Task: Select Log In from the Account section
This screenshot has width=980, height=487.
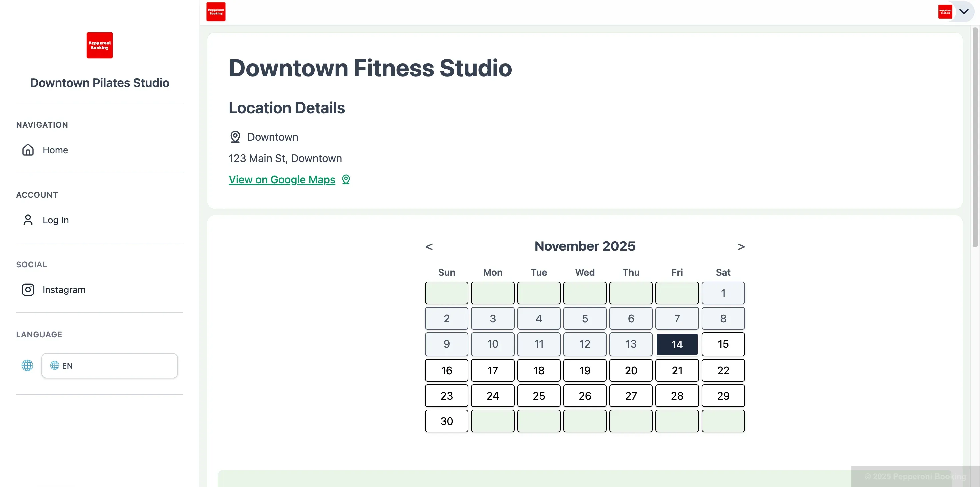Action: point(56,220)
